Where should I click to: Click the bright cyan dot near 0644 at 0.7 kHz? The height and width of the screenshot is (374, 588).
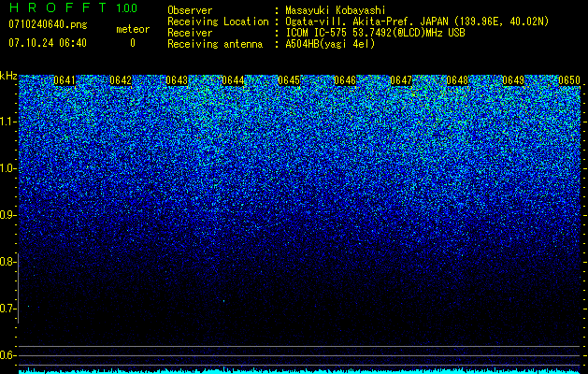pyautogui.click(x=223, y=301)
